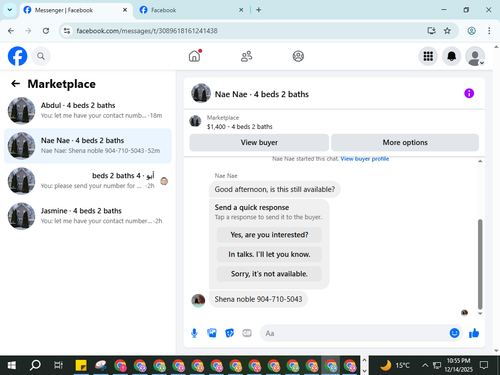Open the Home feed icon
The height and width of the screenshot is (375, 500).
coord(195,56)
